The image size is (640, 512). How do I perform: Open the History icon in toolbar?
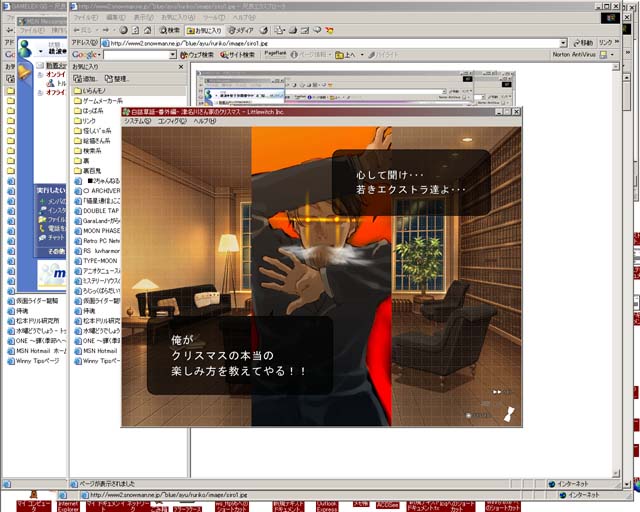(264, 30)
